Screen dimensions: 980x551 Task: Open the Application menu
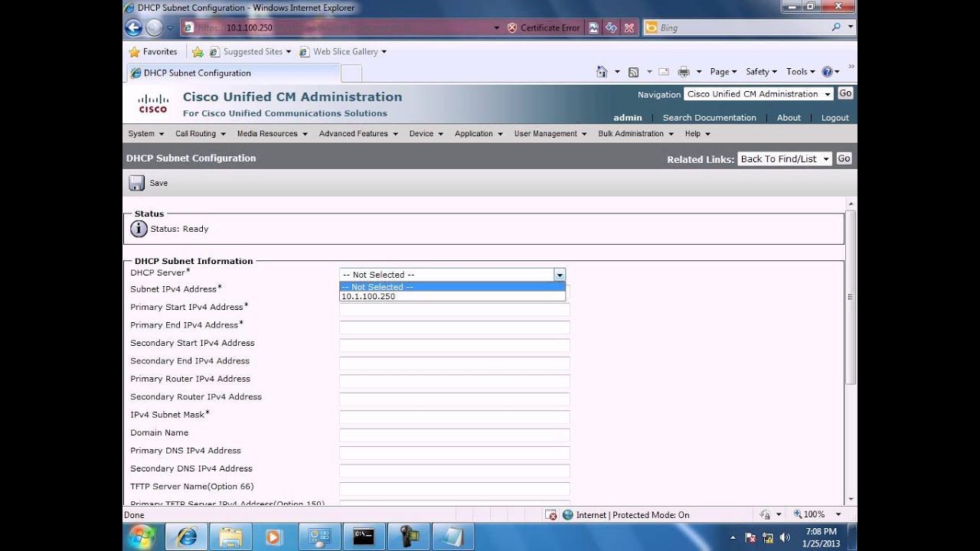[x=479, y=133]
